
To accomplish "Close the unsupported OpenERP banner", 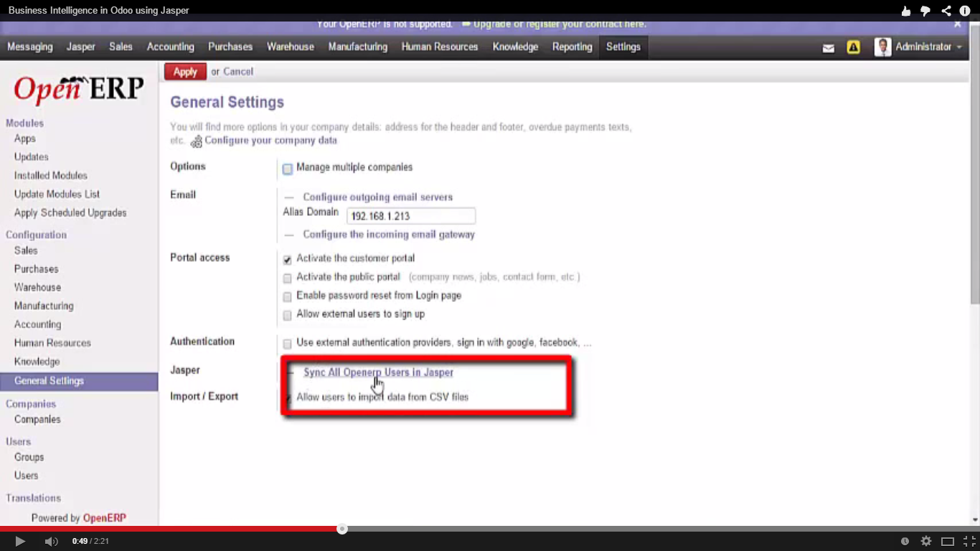I will [958, 24].
